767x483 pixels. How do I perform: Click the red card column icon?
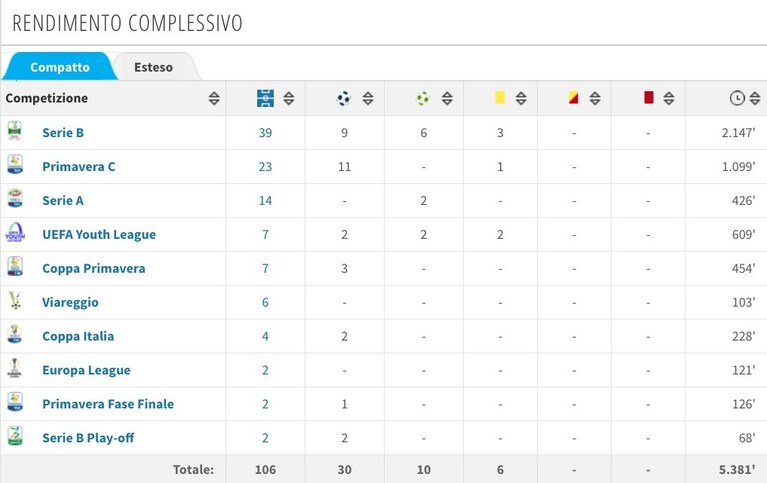(x=649, y=97)
